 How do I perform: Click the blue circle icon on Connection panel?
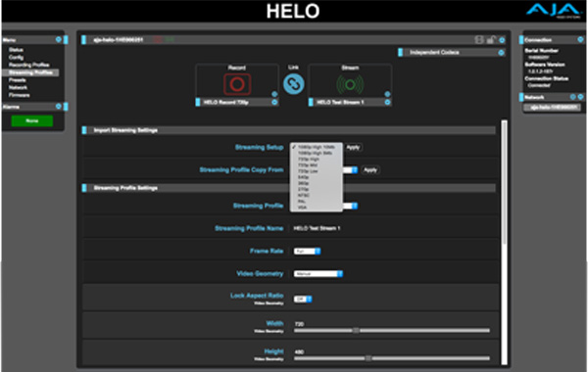(580, 40)
